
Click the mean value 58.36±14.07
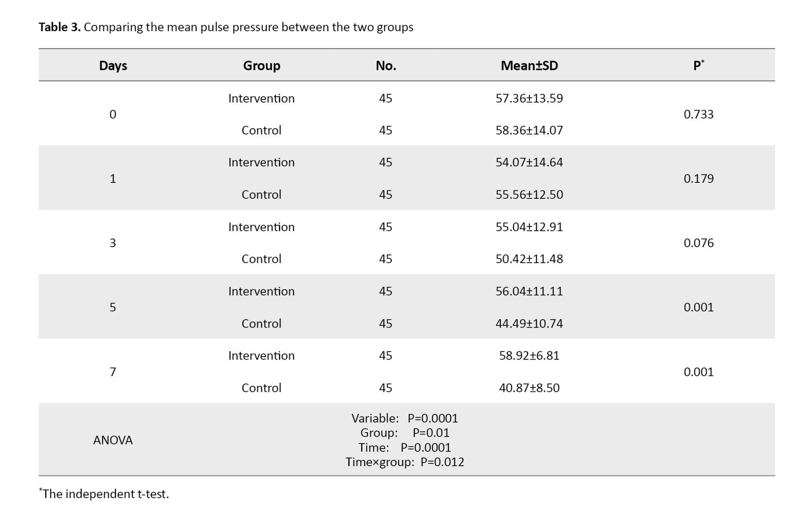tap(529, 130)
